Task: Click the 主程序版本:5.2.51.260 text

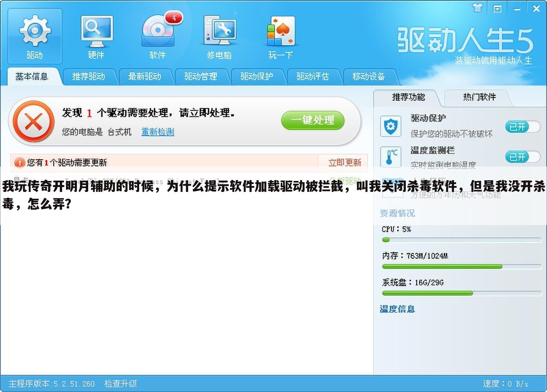Action: pyautogui.click(x=51, y=383)
